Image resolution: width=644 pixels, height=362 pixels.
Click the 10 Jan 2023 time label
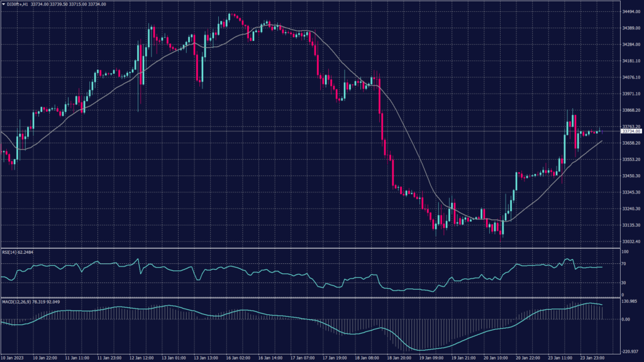[14, 357]
